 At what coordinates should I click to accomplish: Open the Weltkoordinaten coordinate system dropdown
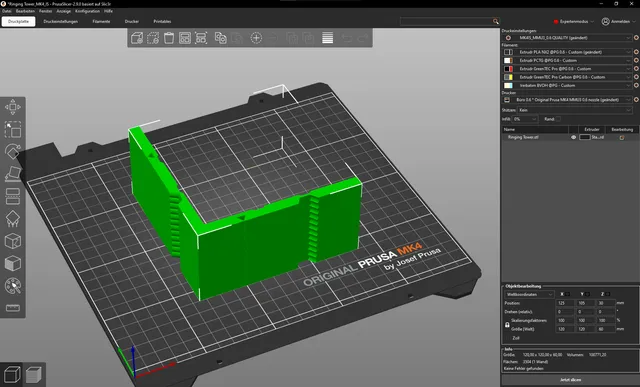(529, 294)
